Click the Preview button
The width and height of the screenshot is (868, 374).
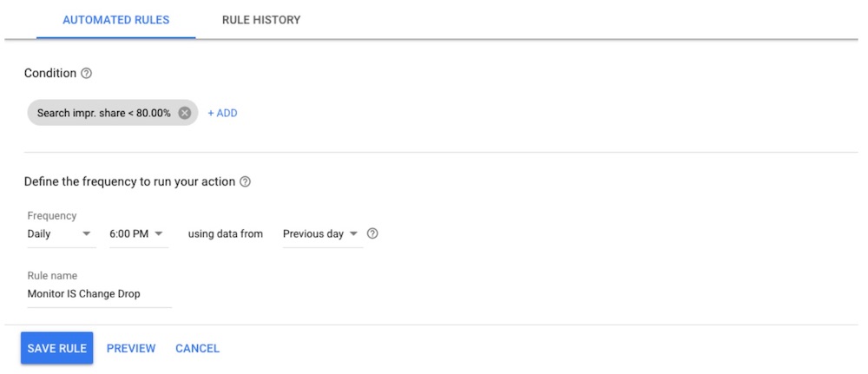pos(131,349)
